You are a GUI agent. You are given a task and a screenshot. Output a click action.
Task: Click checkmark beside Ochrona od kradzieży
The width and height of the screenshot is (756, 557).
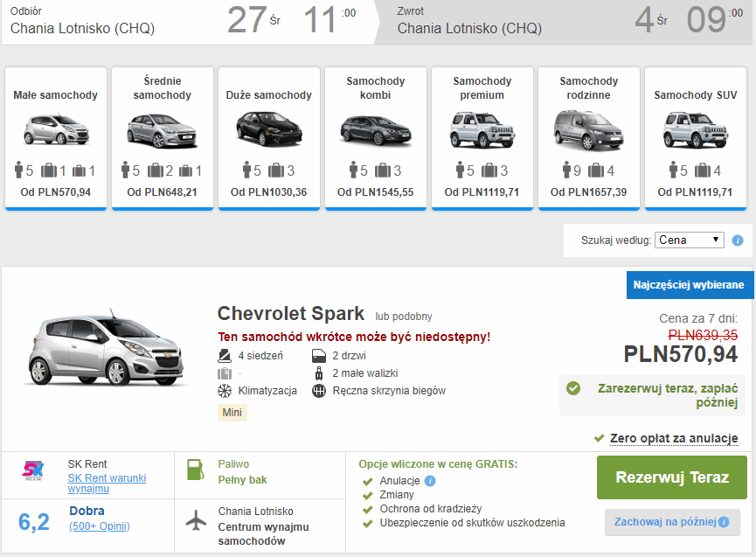[x=367, y=509]
